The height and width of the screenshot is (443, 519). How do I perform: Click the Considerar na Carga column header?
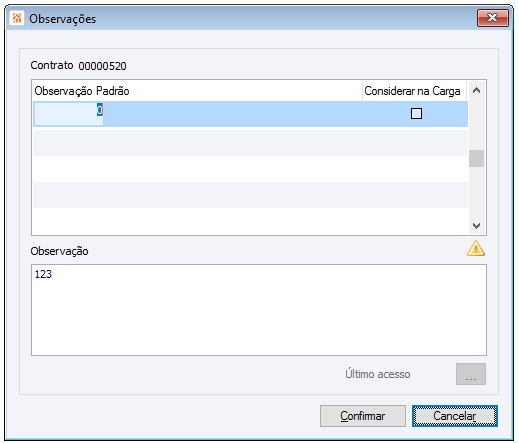[414, 91]
